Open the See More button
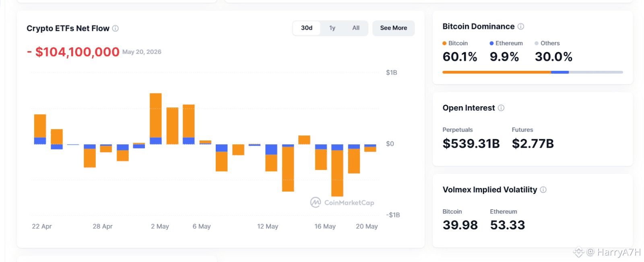The height and width of the screenshot is (262, 644). click(x=394, y=28)
